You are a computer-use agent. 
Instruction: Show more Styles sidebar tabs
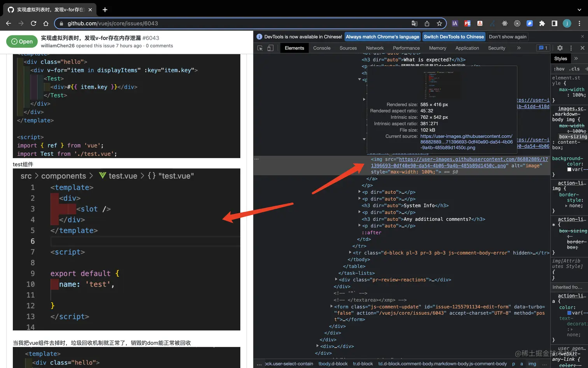click(576, 58)
